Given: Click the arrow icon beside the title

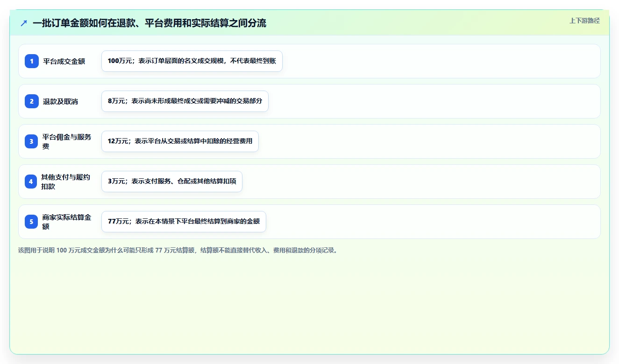Looking at the screenshot, I should (x=24, y=23).
